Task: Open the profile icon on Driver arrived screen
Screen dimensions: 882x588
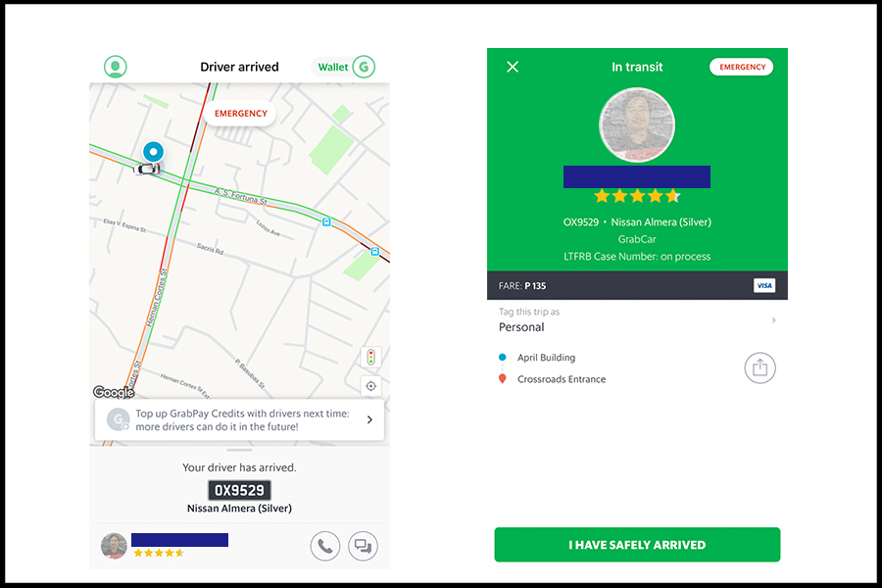Action: (116, 67)
